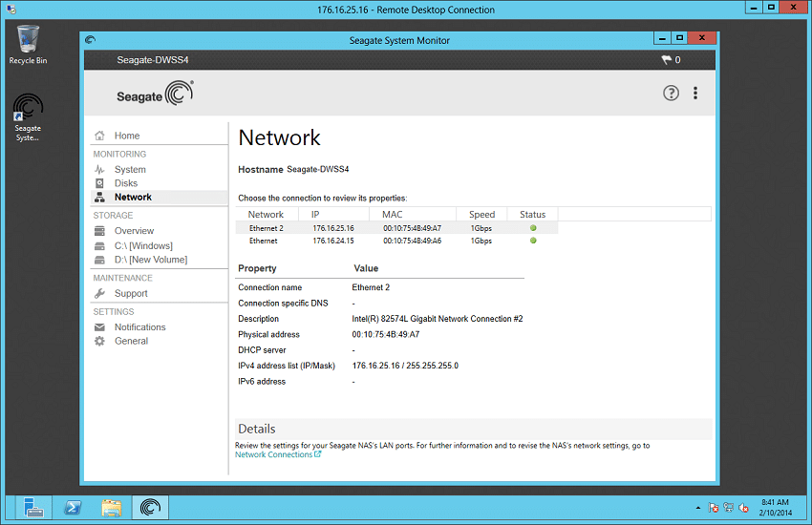812x525 pixels.
Task: Open Server Manager from the taskbar
Action: point(33,508)
